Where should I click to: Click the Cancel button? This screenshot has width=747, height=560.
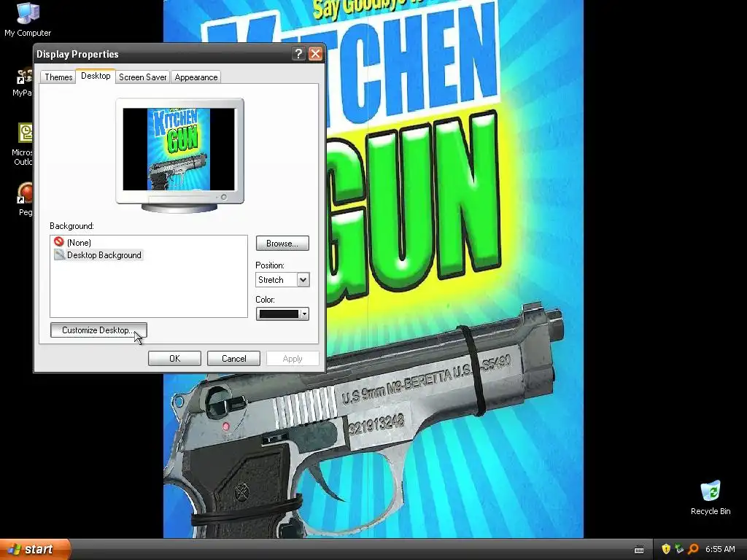[233, 359]
